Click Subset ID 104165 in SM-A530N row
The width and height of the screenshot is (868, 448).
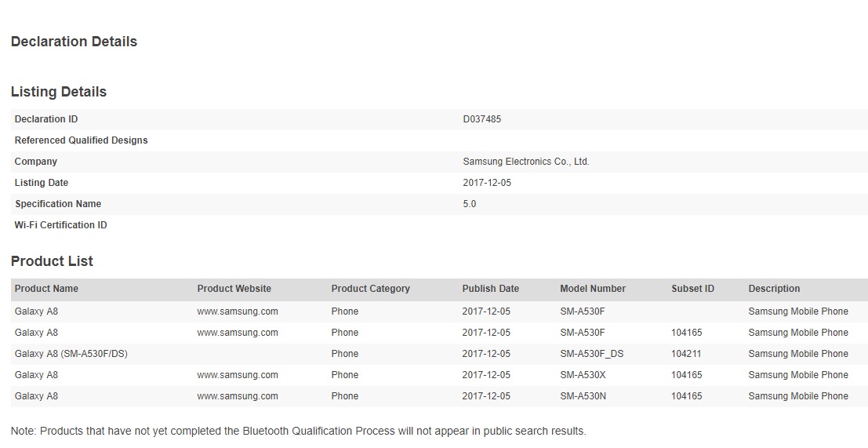click(686, 396)
